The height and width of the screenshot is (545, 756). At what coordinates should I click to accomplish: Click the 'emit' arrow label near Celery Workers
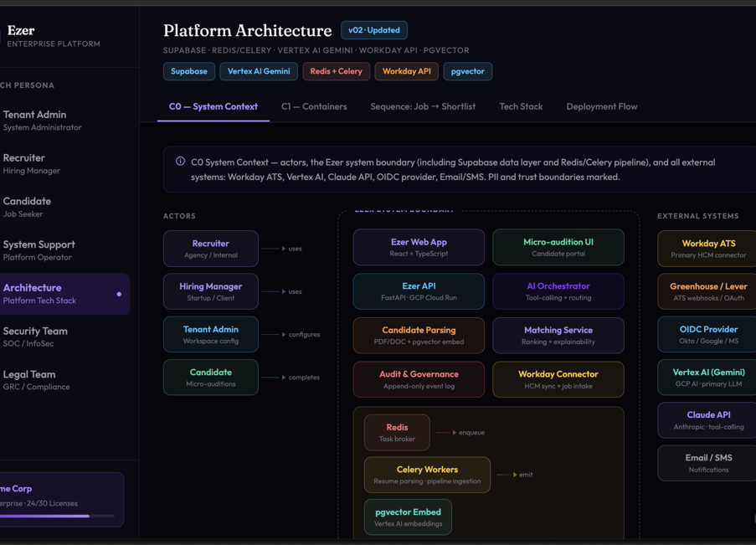[x=526, y=475]
